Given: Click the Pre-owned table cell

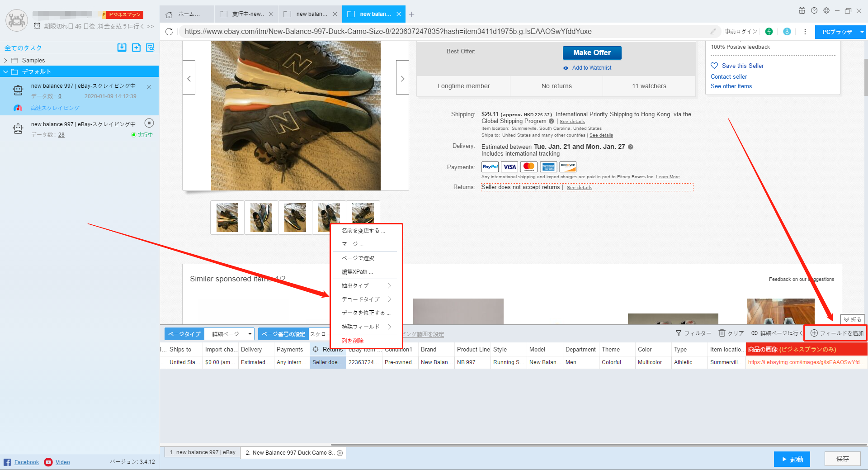Looking at the screenshot, I should [400, 362].
